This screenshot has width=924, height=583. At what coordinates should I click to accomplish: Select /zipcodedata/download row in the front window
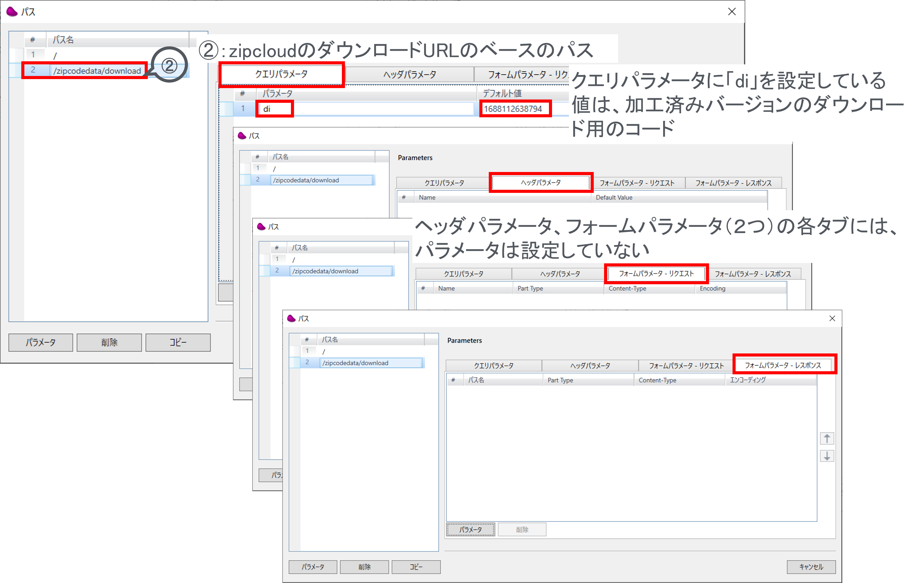[357, 363]
